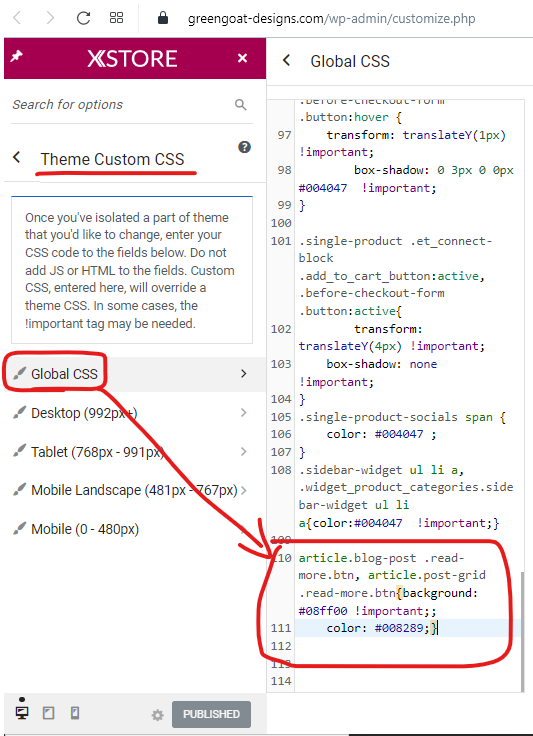This screenshot has height=736, width=533.
Task: Switch to desktop preview device icon
Action: [x=22, y=713]
